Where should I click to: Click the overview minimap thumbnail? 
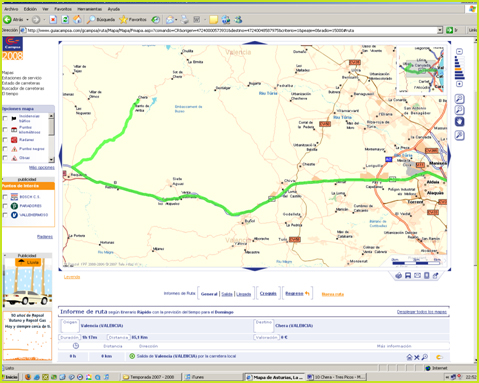pos(421,69)
